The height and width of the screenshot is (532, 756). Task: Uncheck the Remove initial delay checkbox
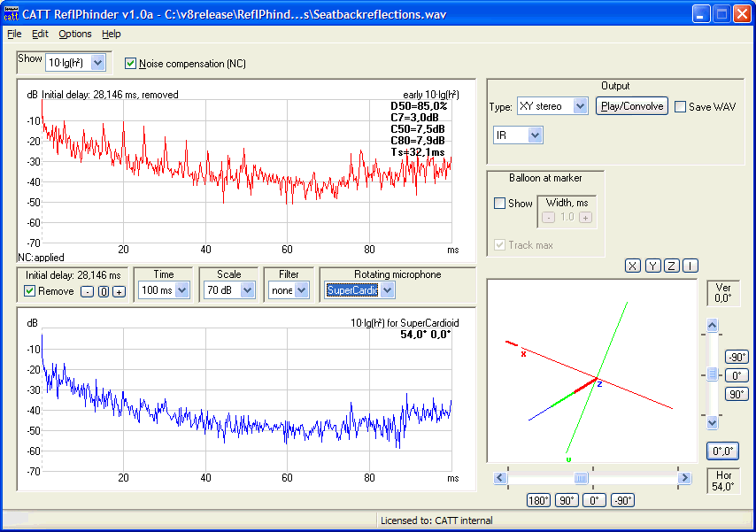[30, 291]
